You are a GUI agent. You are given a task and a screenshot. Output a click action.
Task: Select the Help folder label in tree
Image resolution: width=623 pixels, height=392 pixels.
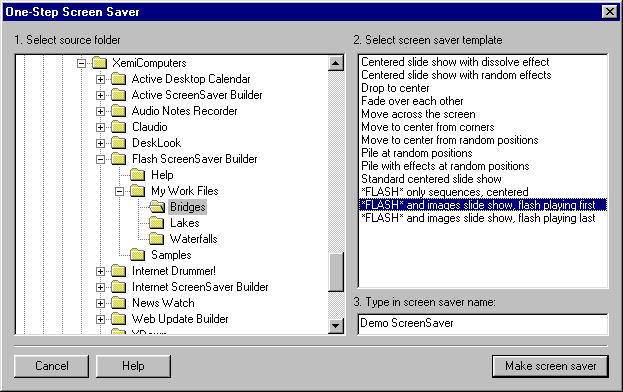[162, 175]
